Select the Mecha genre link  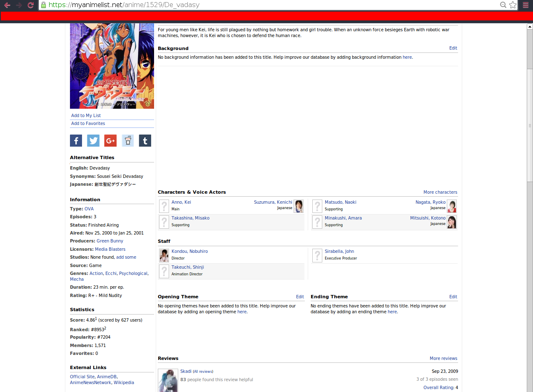[x=77, y=279]
